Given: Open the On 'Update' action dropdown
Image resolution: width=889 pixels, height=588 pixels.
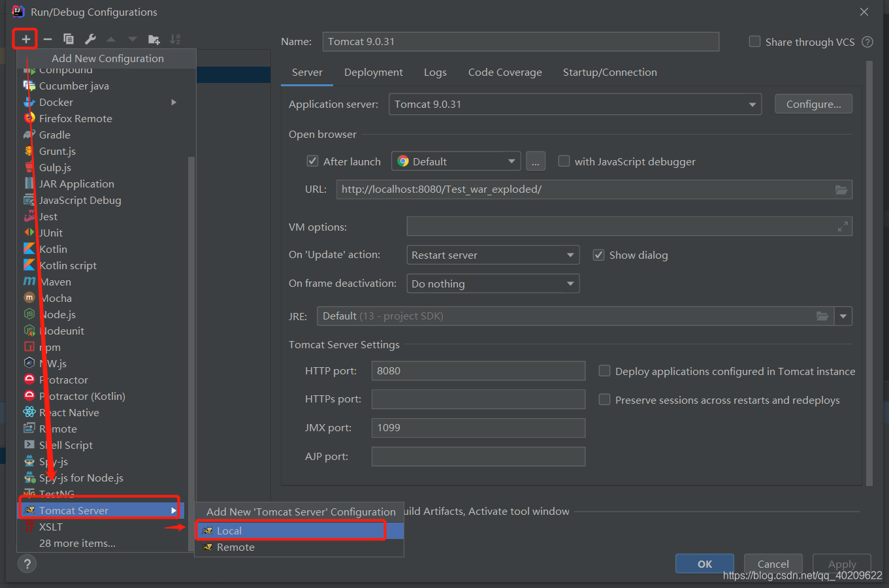Looking at the screenshot, I should (x=493, y=255).
